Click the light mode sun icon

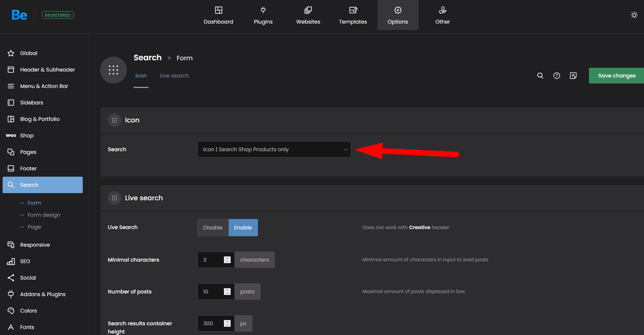click(634, 15)
